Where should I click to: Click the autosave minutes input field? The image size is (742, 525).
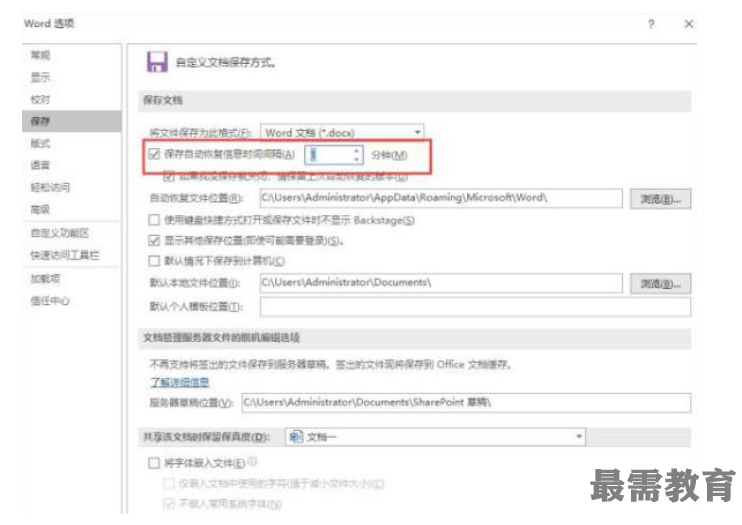329,155
